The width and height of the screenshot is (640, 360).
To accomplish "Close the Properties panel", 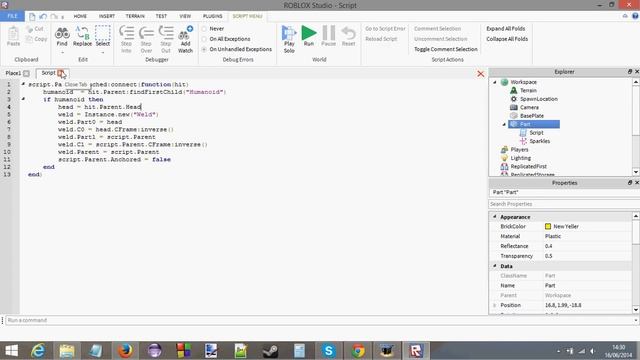I will click(x=636, y=182).
